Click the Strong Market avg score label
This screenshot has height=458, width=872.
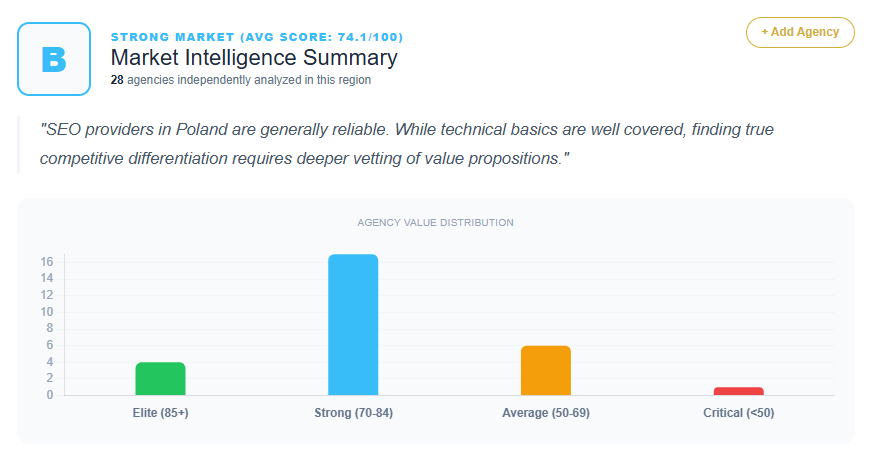pyautogui.click(x=257, y=38)
